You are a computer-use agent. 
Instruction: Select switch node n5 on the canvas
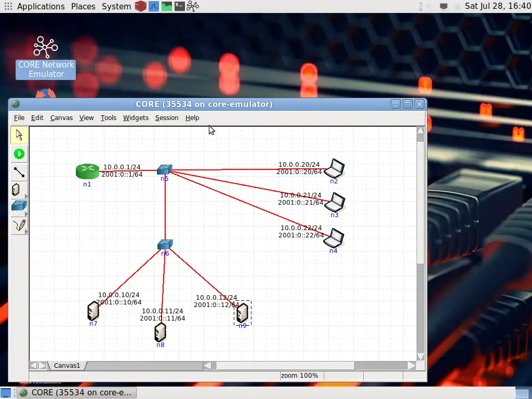click(x=165, y=169)
